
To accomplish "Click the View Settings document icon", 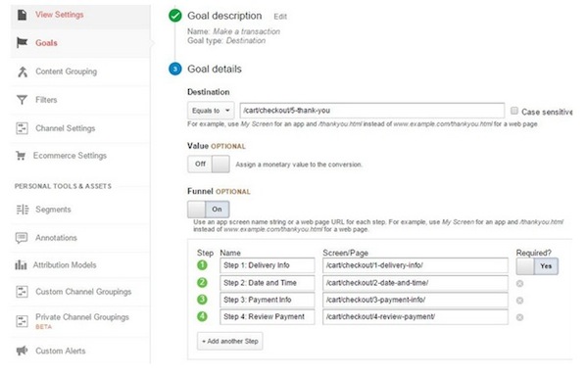I will [x=23, y=15].
